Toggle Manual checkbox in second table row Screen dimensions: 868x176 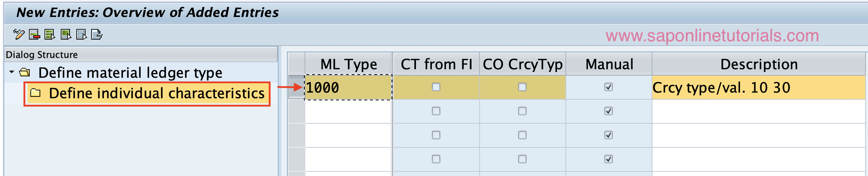click(609, 111)
